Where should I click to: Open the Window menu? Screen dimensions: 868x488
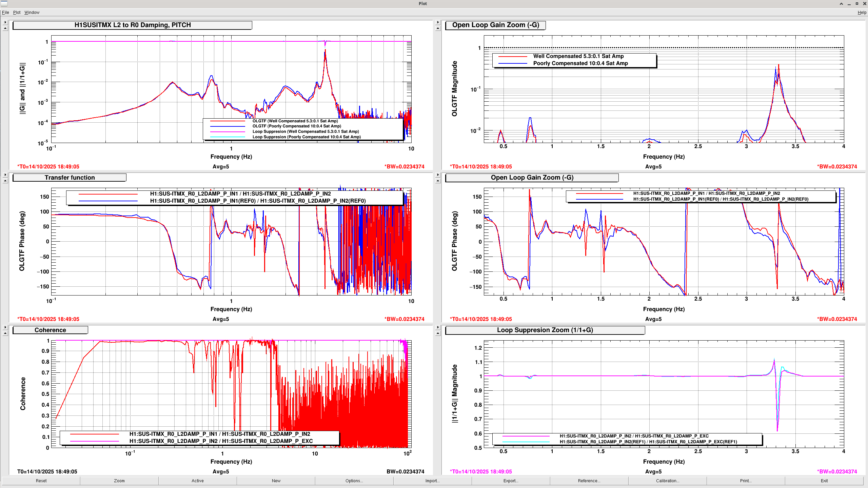pyautogui.click(x=32, y=13)
